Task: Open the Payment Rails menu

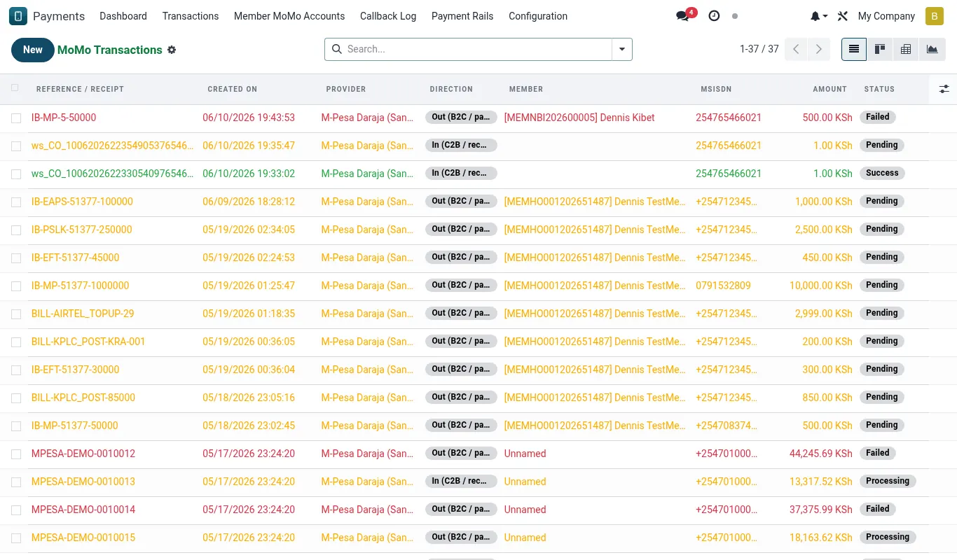Action: coord(462,16)
